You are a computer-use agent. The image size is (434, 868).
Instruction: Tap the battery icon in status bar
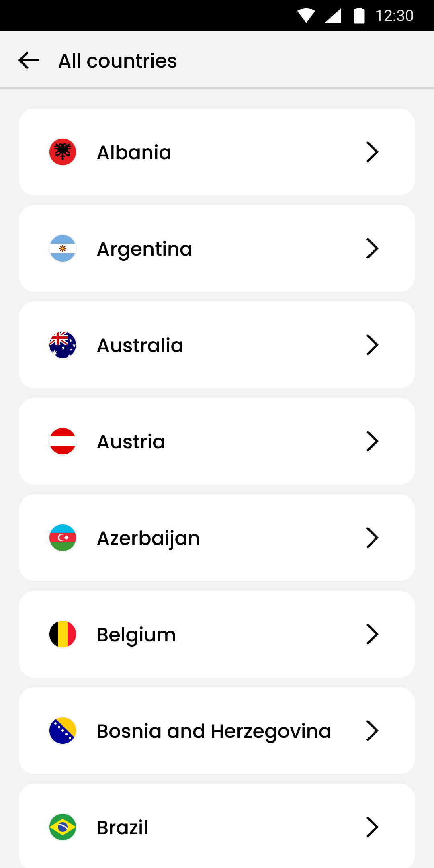(359, 16)
